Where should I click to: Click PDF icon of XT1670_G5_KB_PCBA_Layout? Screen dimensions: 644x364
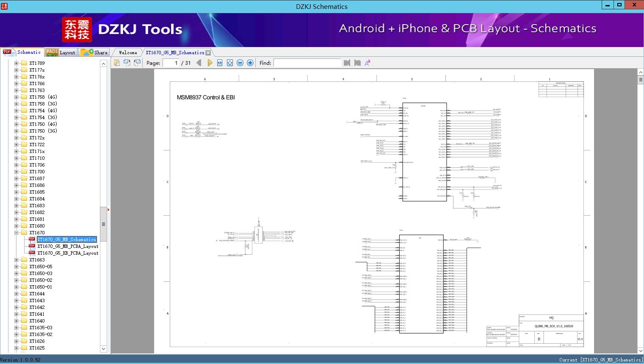tap(32, 253)
